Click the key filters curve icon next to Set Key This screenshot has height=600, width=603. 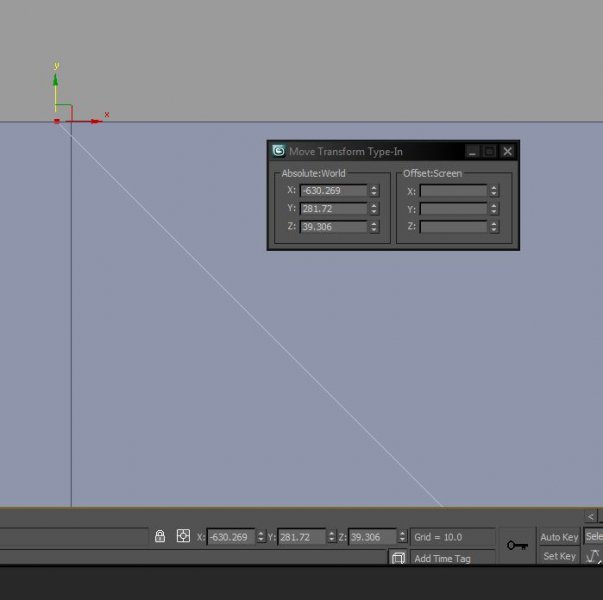(x=592, y=557)
